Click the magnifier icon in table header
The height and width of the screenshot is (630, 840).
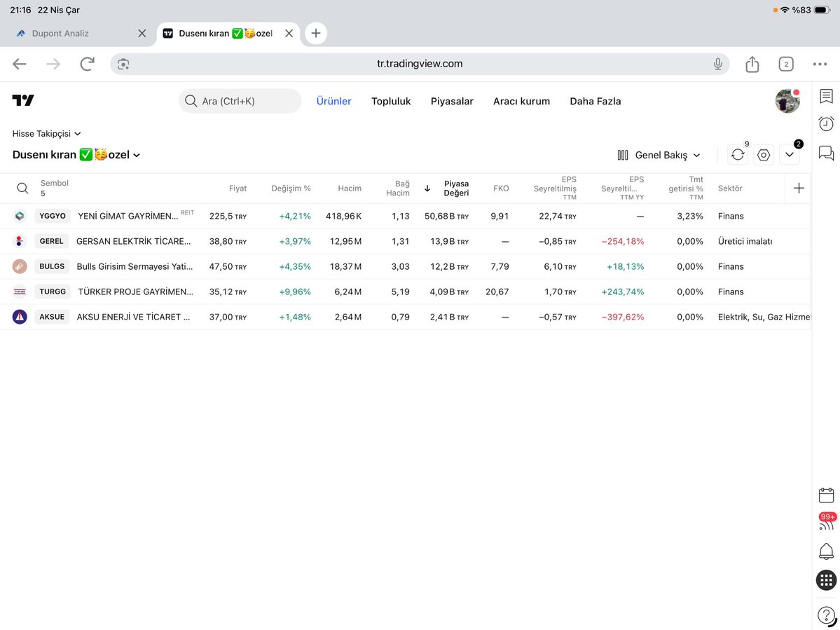(22, 188)
